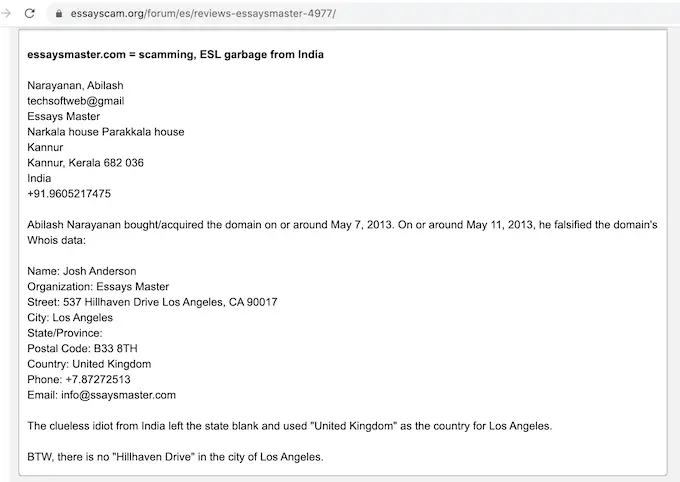The height and width of the screenshot is (482, 680).
Task: Click the techsoftweb@gmail email text
Action: (75, 101)
